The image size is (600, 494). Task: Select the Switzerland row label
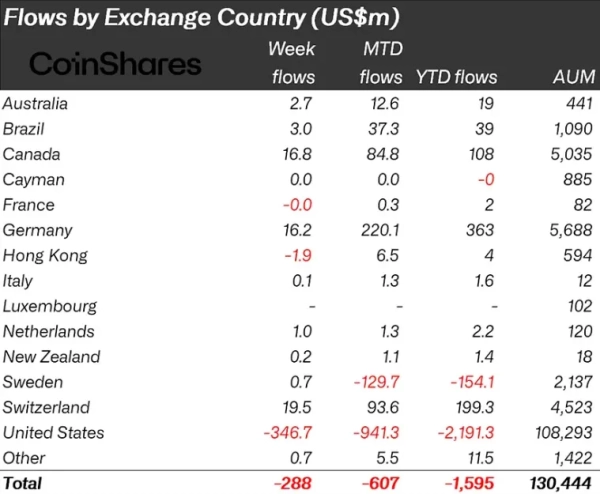[x=46, y=407]
